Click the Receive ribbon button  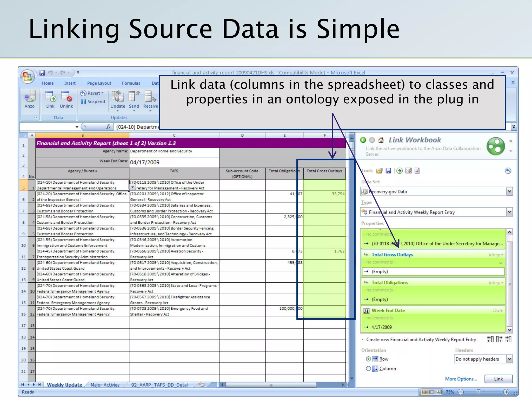tap(150, 101)
